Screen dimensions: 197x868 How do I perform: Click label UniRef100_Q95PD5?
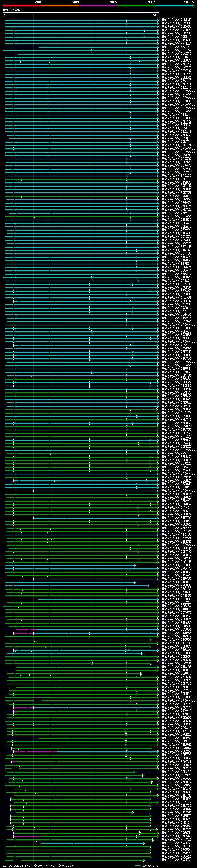click(177, 477)
